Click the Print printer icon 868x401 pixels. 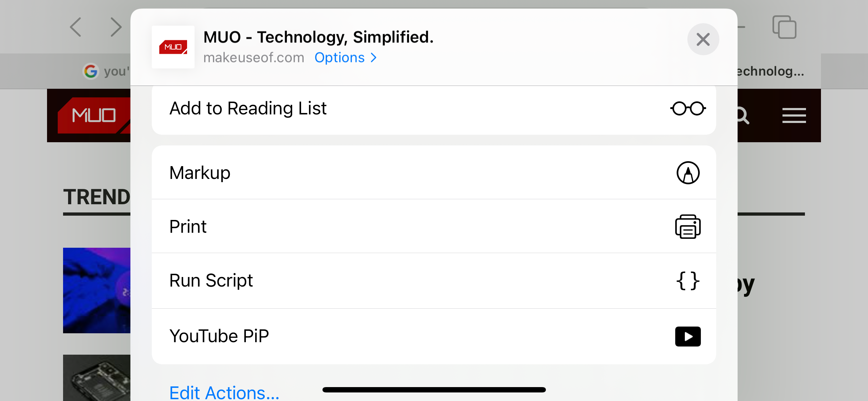coord(688,227)
